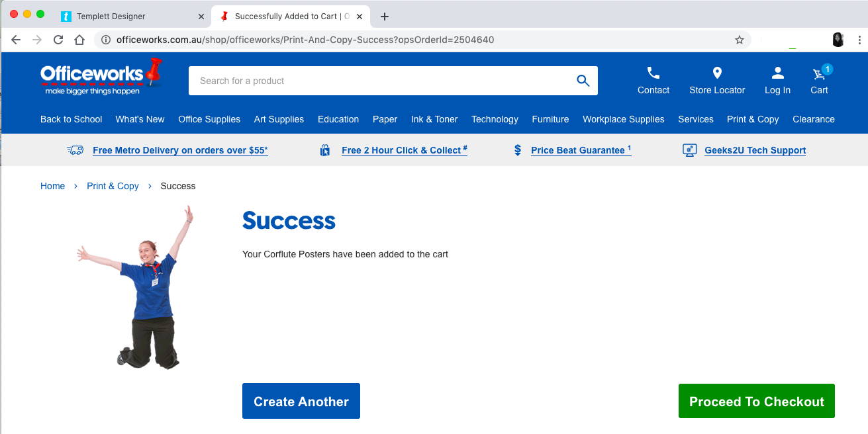
Task: Click the browser address bar
Action: [424, 40]
